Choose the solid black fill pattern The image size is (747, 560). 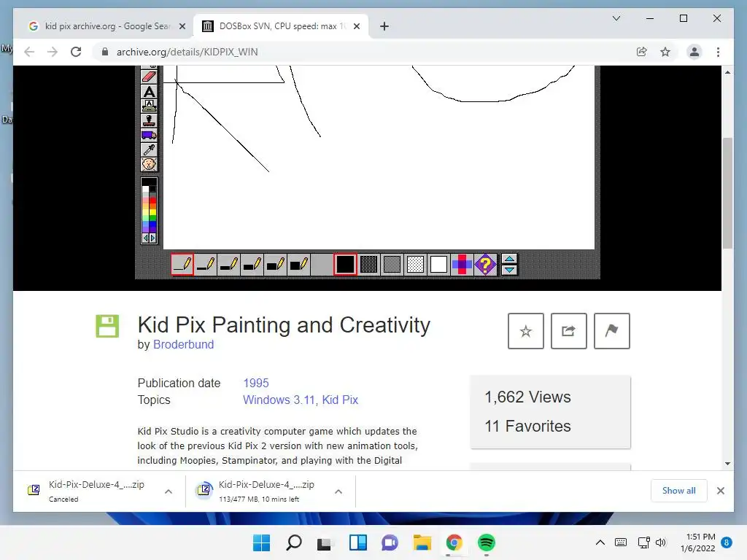345,264
